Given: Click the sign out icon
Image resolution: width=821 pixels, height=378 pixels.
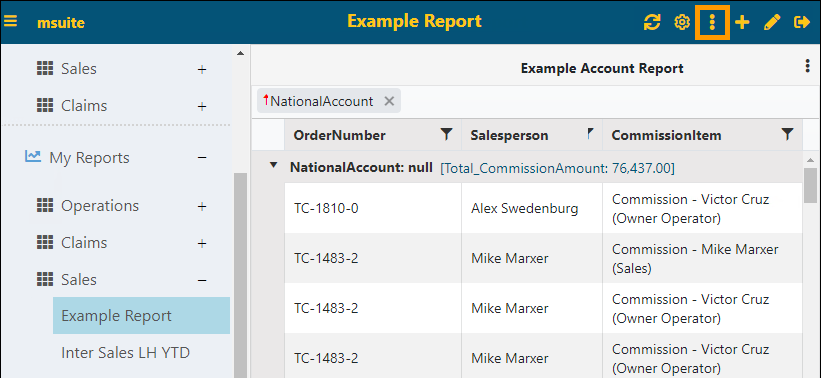Looking at the screenshot, I should coord(802,22).
